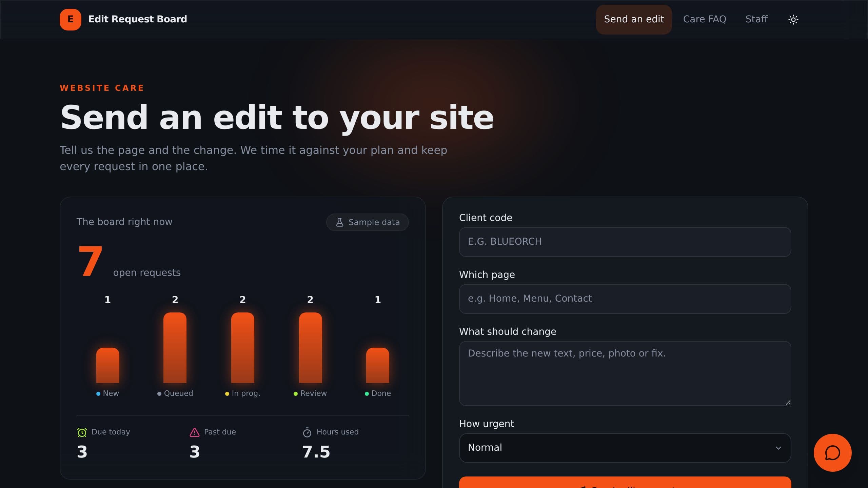The image size is (868, 488).
Task: Focus the Client code input field
Action: click(x=625, y=242)
